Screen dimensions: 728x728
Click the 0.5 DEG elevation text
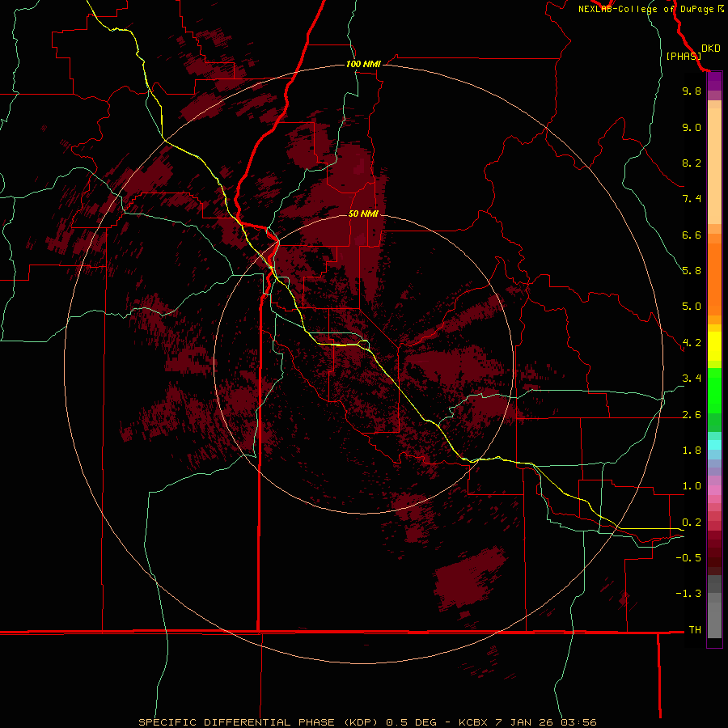412,722
